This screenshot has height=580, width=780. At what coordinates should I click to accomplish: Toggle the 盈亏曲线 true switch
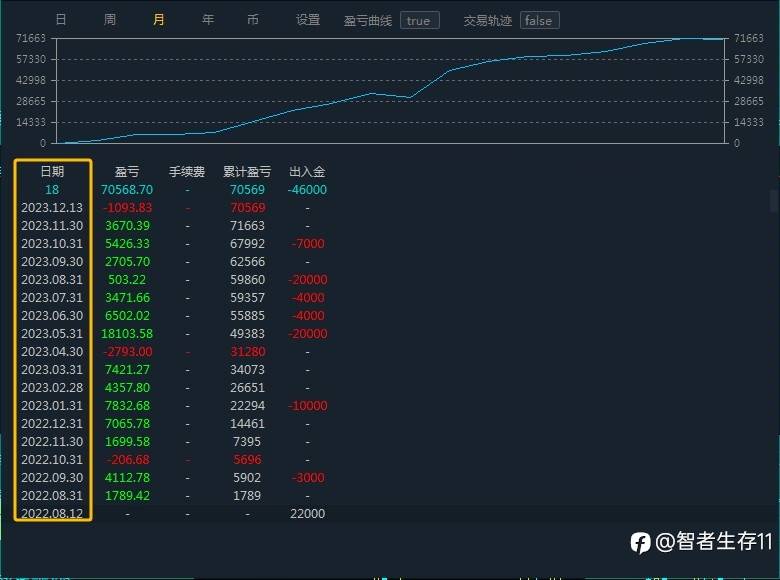coord(419,20)
